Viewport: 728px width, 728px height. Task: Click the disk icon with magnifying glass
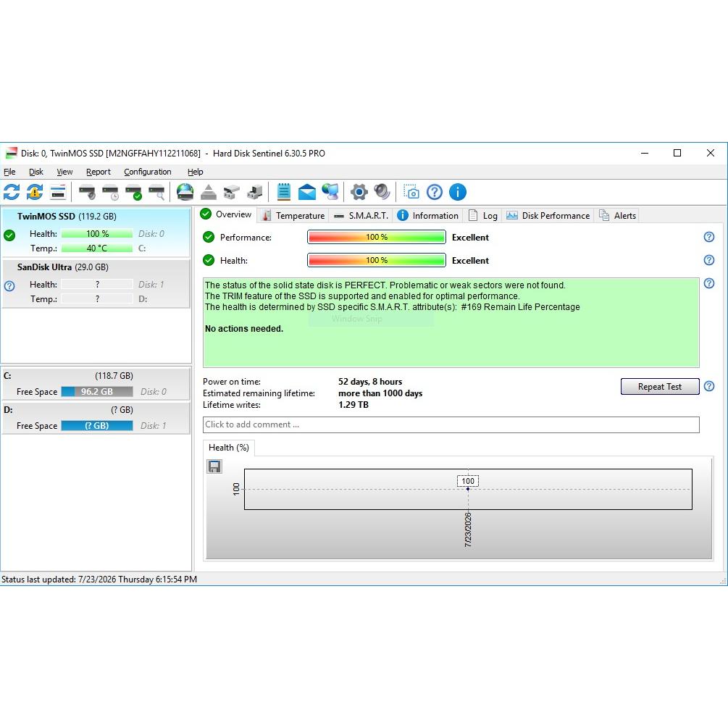tap(156, 192)
